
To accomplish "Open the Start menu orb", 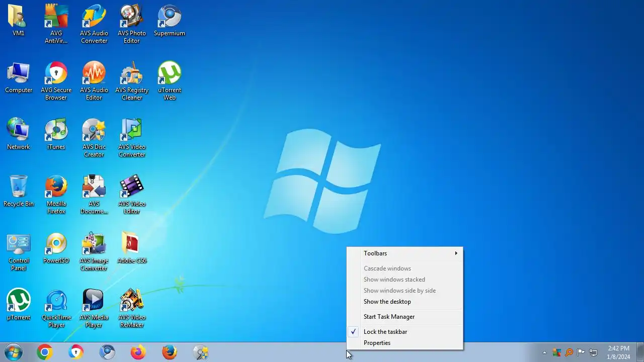I will click(13, 352).
